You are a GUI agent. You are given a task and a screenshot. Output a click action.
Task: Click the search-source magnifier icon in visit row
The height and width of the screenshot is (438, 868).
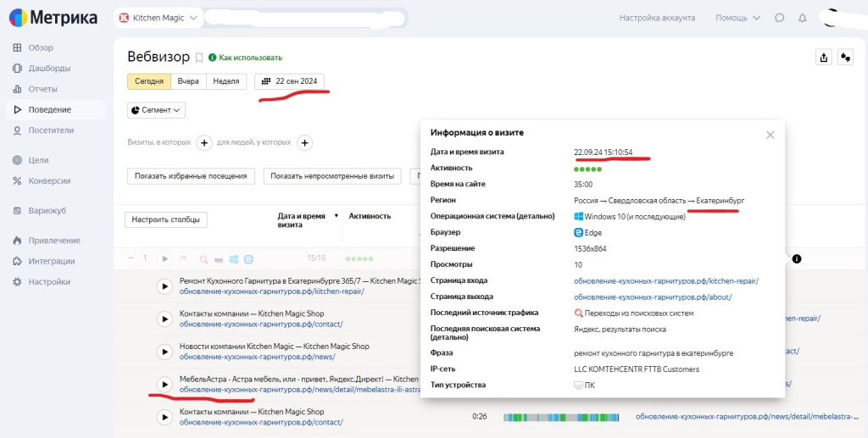coord(203,259)
